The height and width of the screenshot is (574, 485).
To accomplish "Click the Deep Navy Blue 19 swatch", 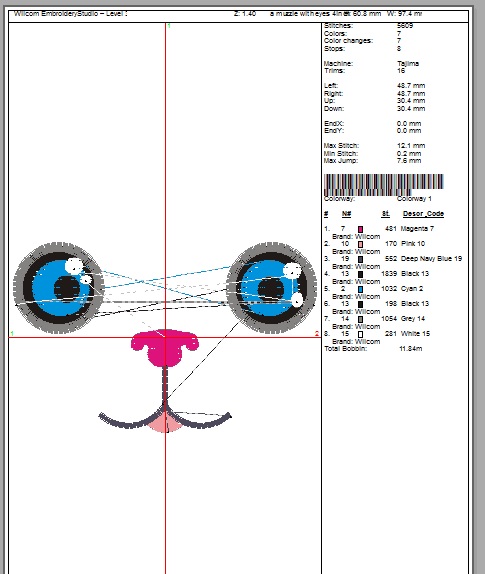I will [360, 259].
